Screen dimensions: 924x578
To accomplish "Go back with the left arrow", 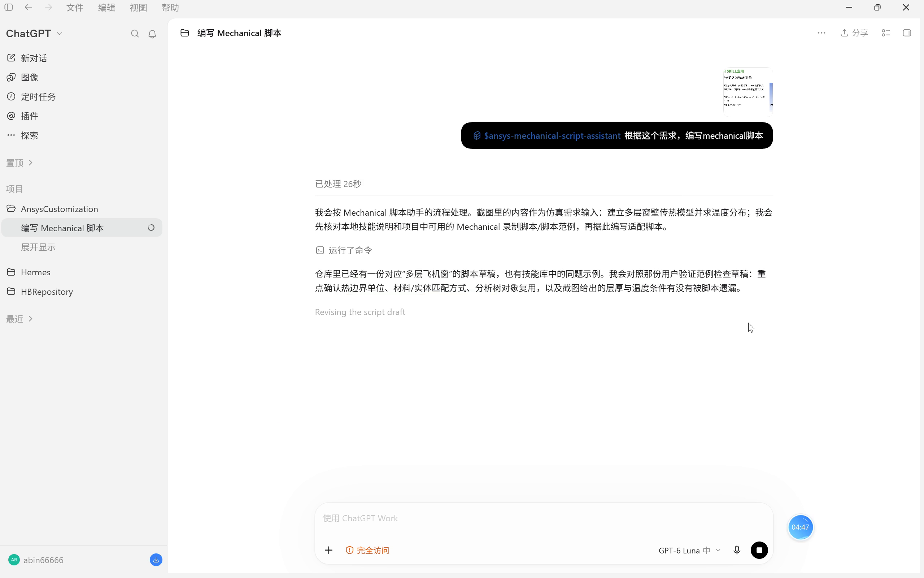I will pyautogui.click(x=28, y=7).
